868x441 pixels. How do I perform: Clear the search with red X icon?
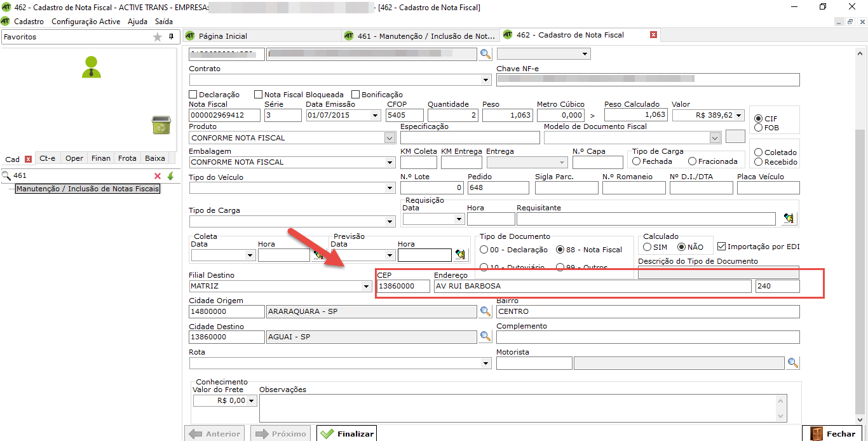[x=158, y=176]
